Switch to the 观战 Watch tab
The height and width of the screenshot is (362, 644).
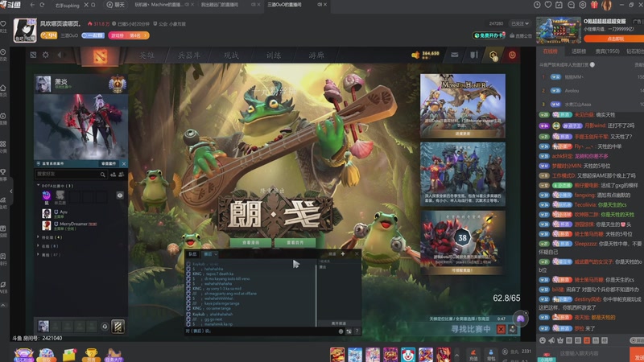(x=231, y=56)
